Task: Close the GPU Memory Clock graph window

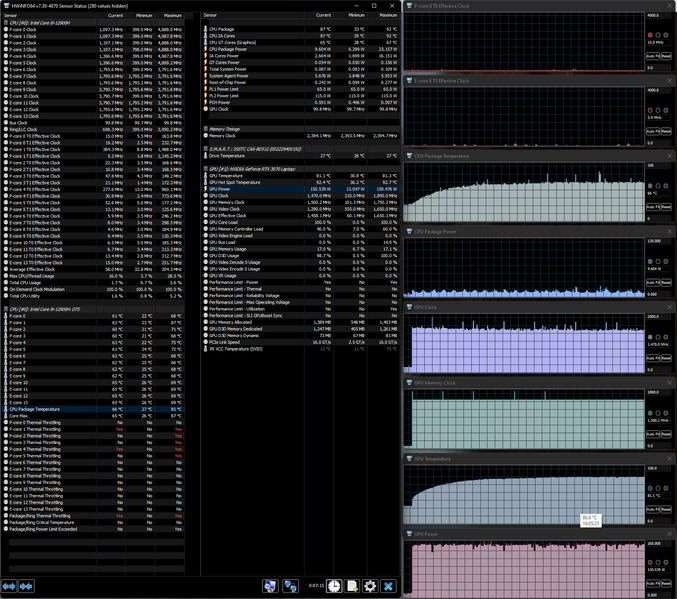Action: (x=670, y=383)
